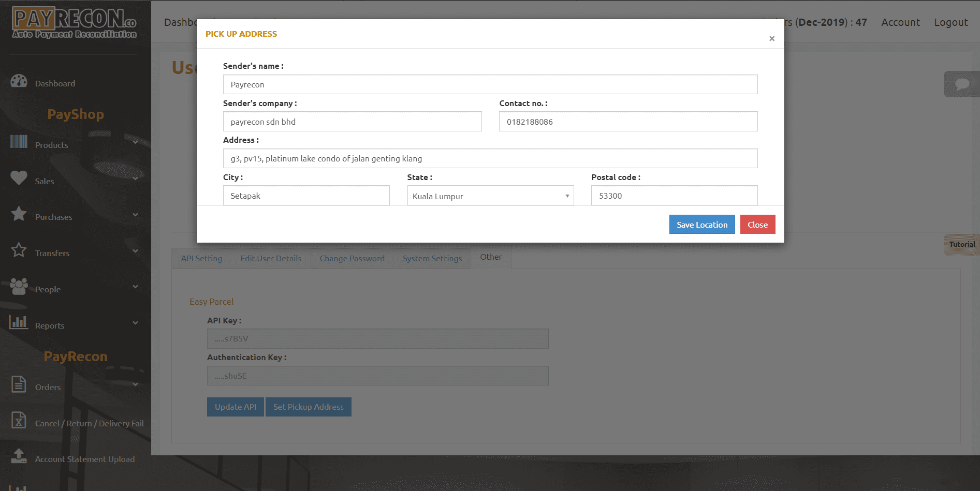Viewport: 980px width, 491px height.
Task: Click the Purchases filled star icon
Action: [19, 214]
